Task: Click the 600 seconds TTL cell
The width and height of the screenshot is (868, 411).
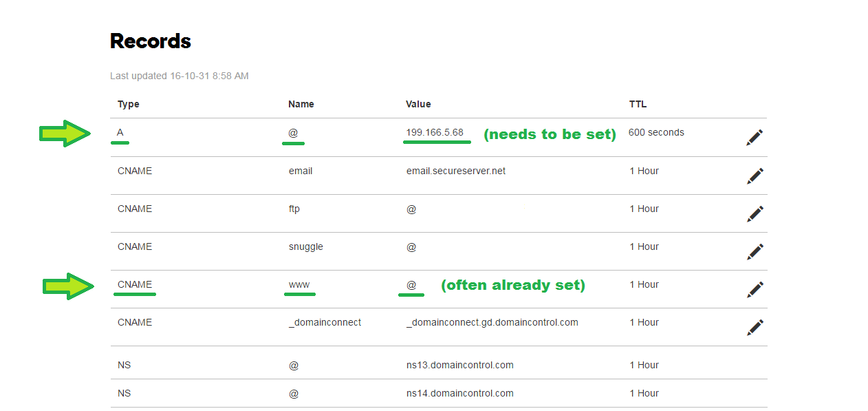Action: click(x=656, y=132)
